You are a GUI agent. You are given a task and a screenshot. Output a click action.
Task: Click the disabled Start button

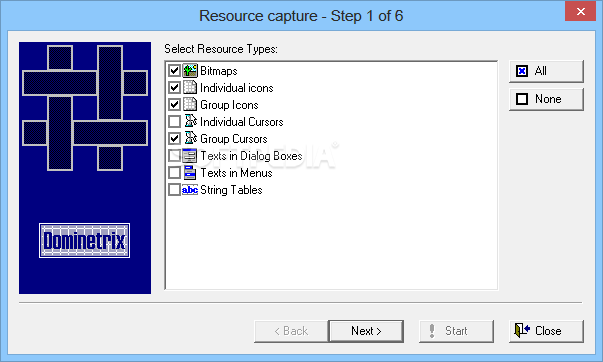[x=456, y=331]
